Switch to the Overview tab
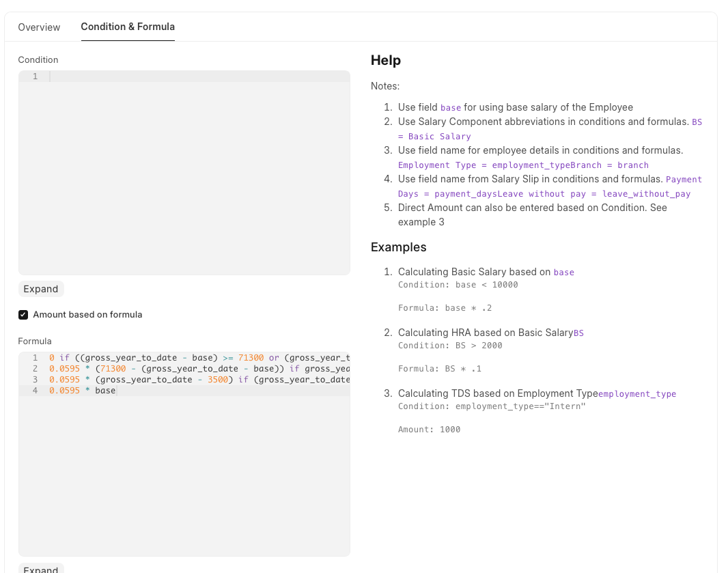This screenshot has width=728, height=573. (x=39, y=27)
